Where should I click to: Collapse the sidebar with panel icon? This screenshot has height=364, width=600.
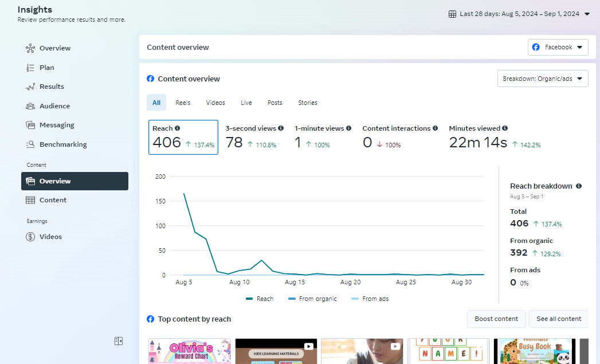(x=119, y=341)
